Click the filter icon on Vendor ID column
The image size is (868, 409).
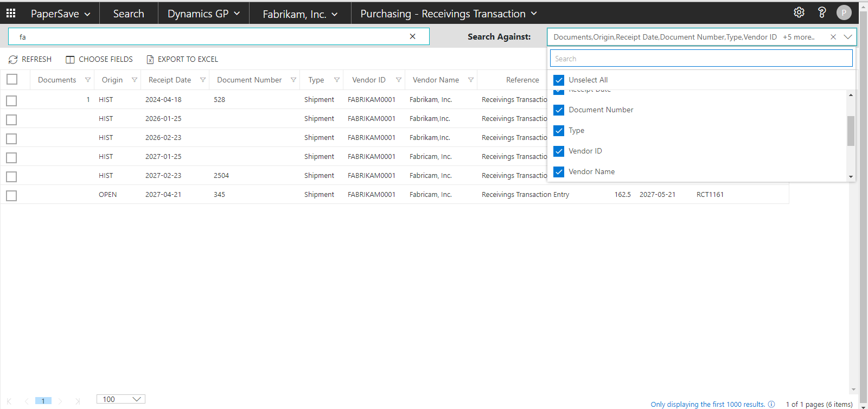click(399, 80)
